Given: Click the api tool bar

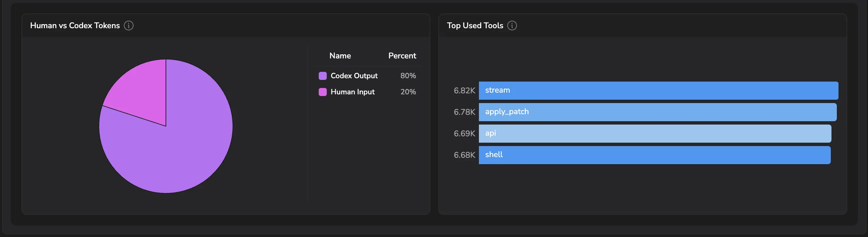Looking at the screenshot, I should click(x=655, y=133).
